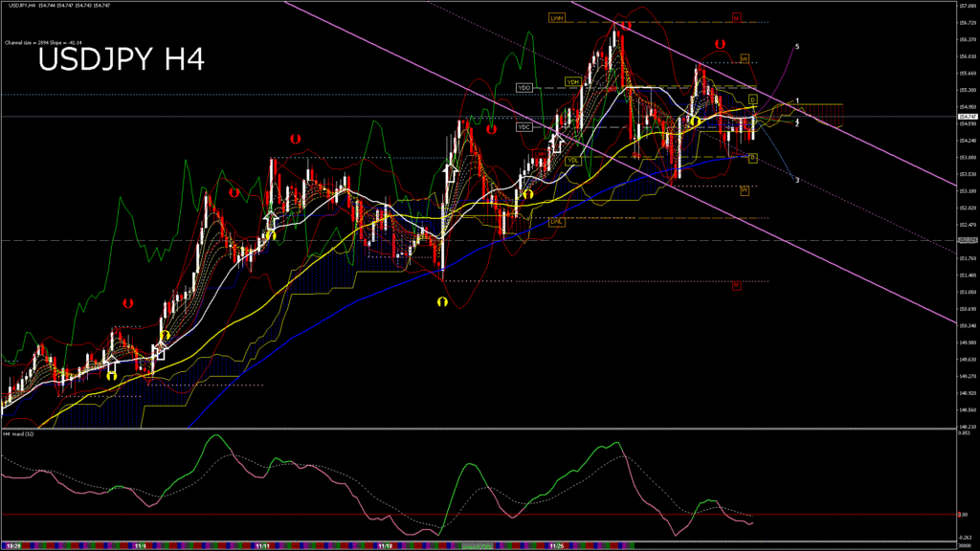This screenshot has height=551, width=980.
Task: Click the red M label beside LWH line
Action: point(736,18)
